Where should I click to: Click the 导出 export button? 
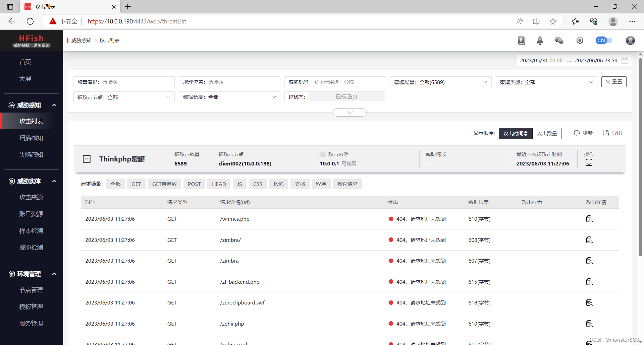pos(613,133)
